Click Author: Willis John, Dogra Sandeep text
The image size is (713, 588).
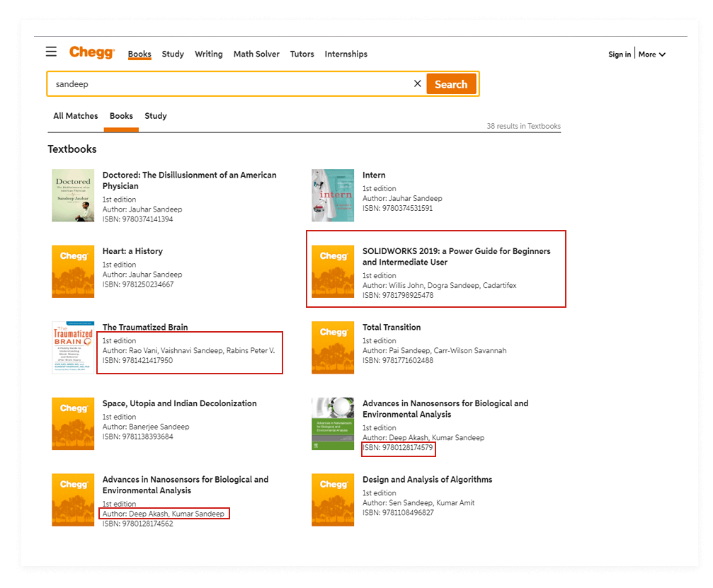tap(439, 285)
